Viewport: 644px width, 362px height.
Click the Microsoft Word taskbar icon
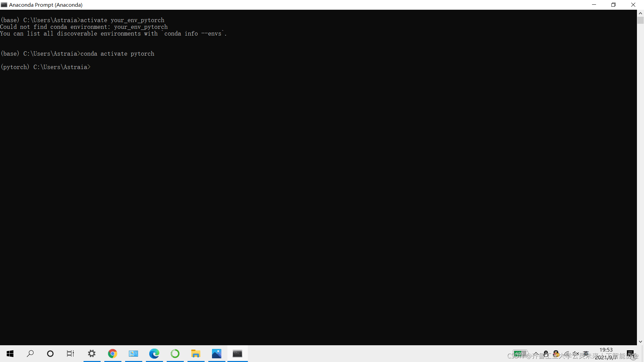coord(133,353)
